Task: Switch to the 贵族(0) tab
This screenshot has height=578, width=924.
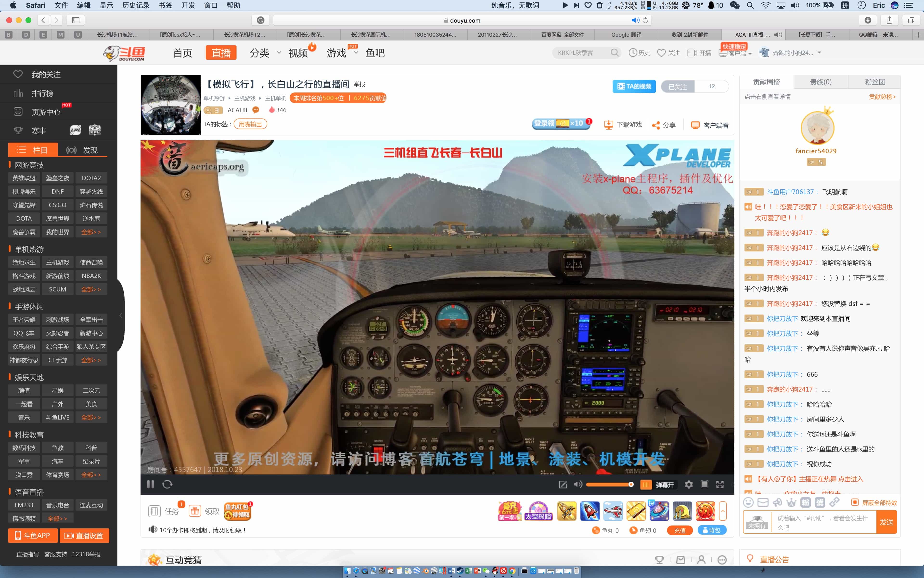Action: coord(821,82)
